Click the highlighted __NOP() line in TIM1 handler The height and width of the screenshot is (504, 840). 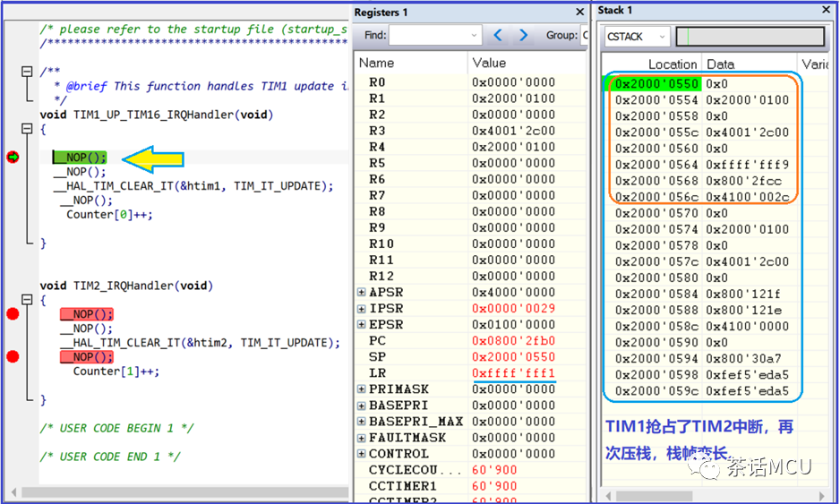(x=80, y=157)
